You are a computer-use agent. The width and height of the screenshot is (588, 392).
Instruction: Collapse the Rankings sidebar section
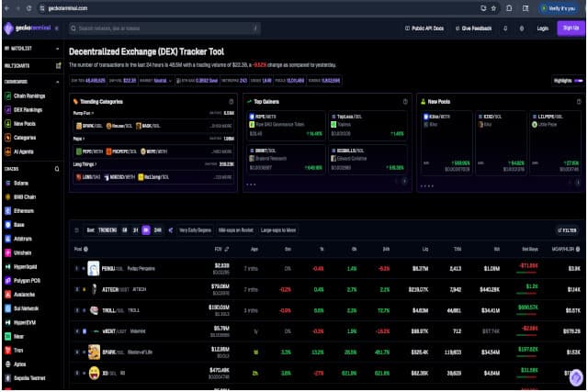[58, 82]
